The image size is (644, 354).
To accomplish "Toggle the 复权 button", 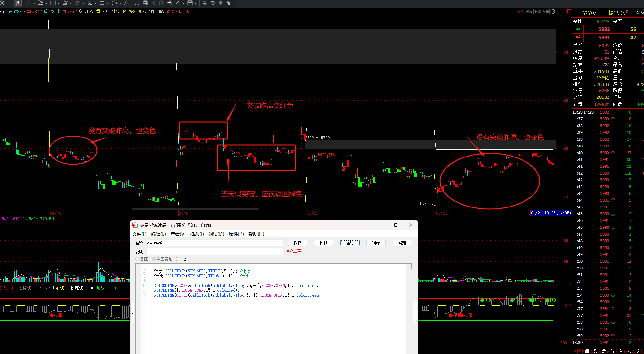I will (521, 12).
